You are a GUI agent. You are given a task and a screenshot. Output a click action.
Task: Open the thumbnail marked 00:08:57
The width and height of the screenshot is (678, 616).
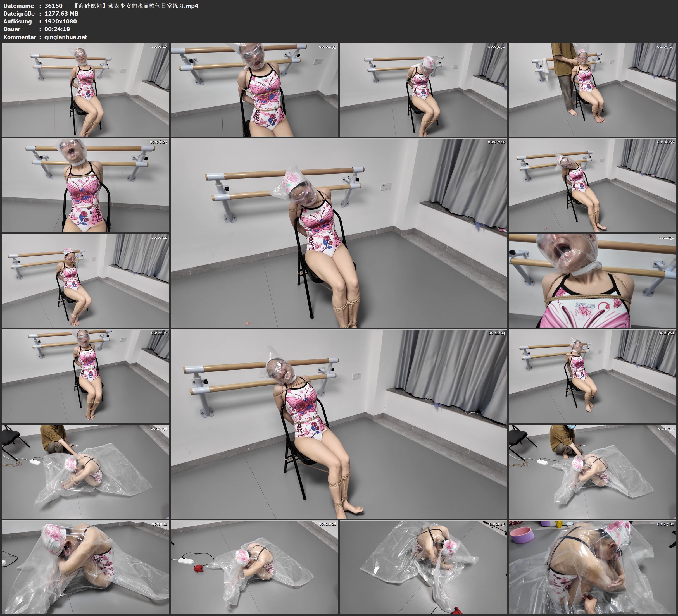click(592, 185)
